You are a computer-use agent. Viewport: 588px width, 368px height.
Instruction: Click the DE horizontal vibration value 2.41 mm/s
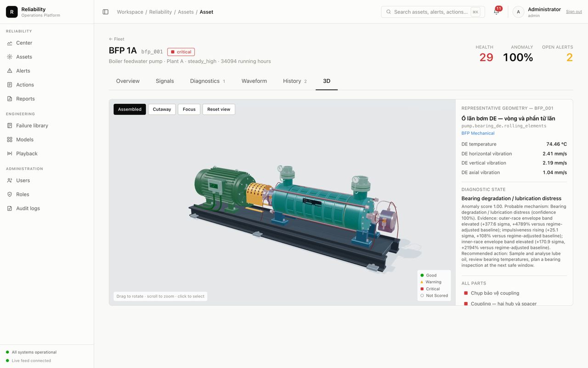pyautogui.click(x=555, y=154)
